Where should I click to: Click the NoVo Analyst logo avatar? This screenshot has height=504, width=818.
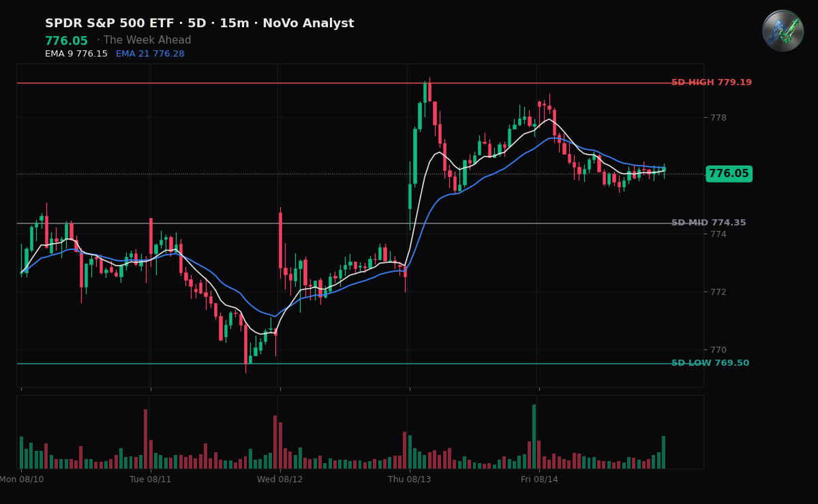[x=783, y=31]
